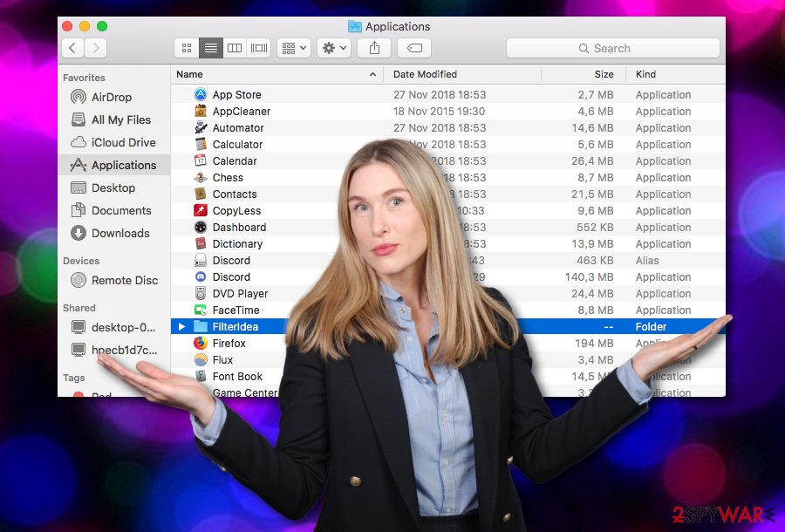Select the AppCleaner app icon
The width and height of the screenshot is (785, 532).
[x=201, y=111]
